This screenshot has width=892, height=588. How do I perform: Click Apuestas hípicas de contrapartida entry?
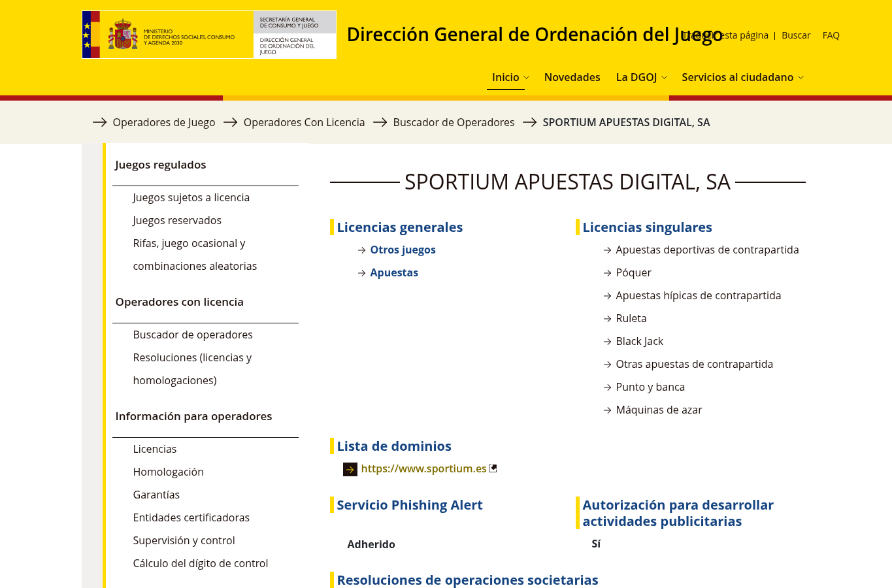[x=698, y=295]
